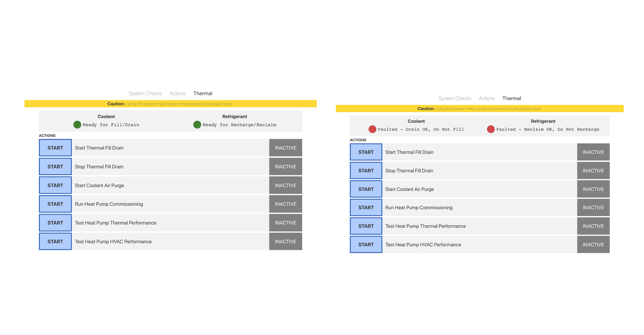Click the yellow Caution banner above Ready statuses
This screenshot has height=335, width=644.
[170, 104]
